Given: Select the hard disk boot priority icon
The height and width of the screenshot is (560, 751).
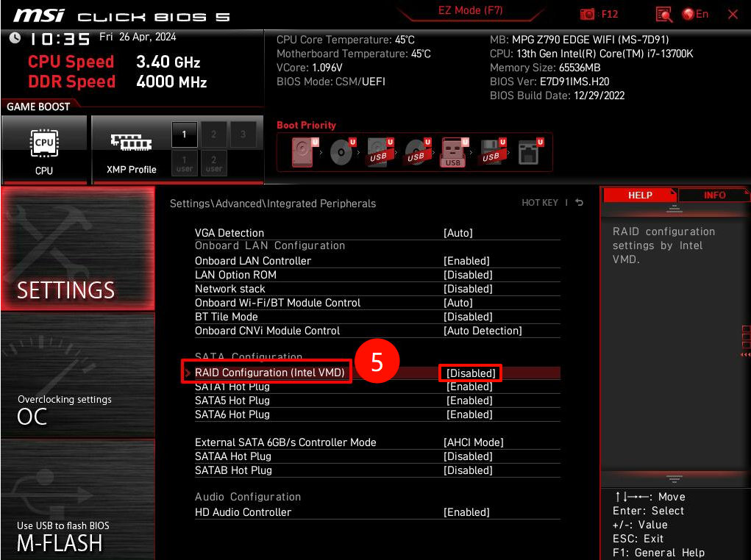Looking at the screenshot, I should tap(305, 152).
